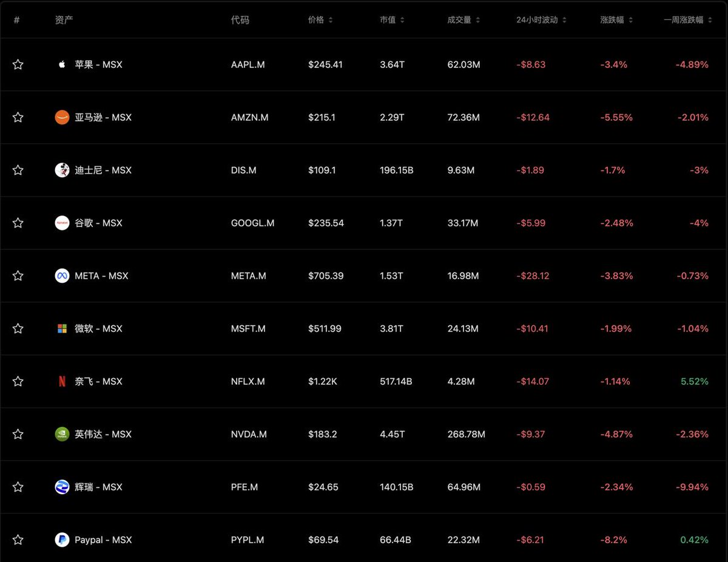
Task: Sort by 一周涨跌幅 column header
Action: (x=687, y=20)
